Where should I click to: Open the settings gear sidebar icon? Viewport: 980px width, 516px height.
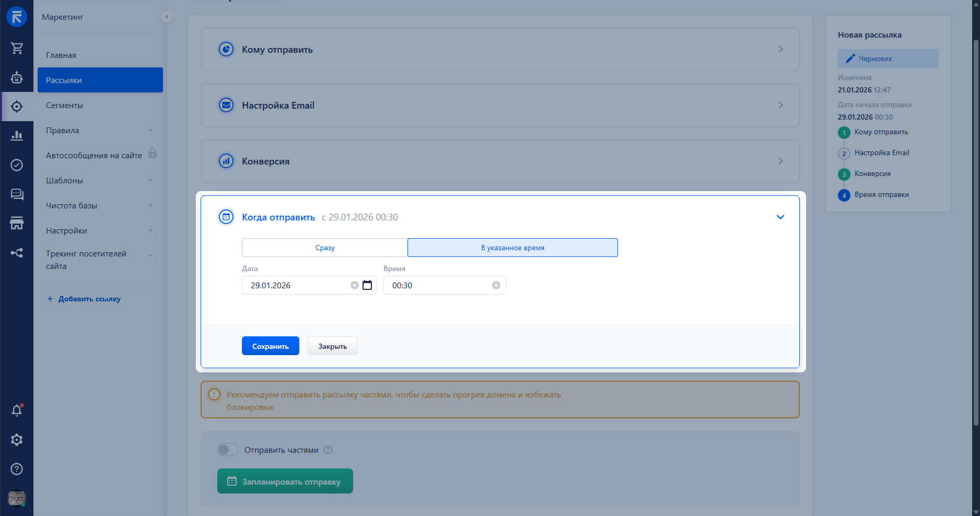(17, 440)
